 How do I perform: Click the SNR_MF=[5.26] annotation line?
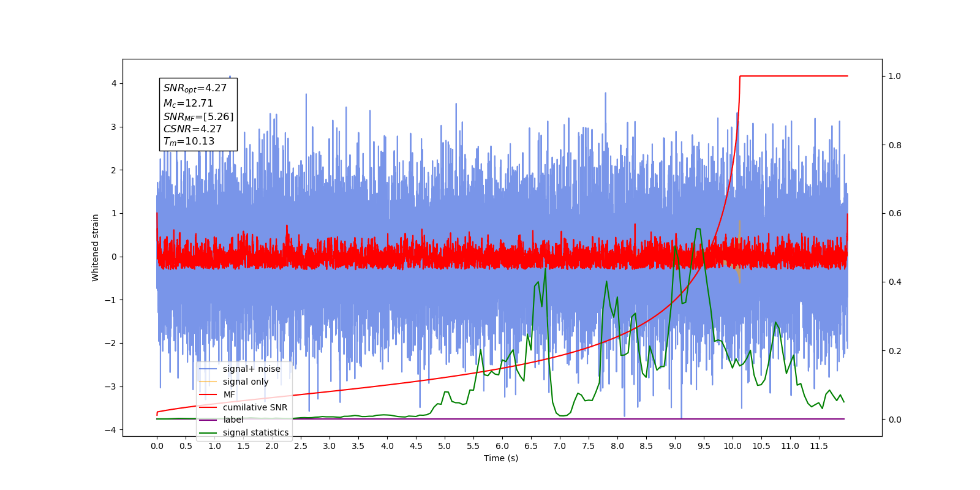tap(198, 116)
